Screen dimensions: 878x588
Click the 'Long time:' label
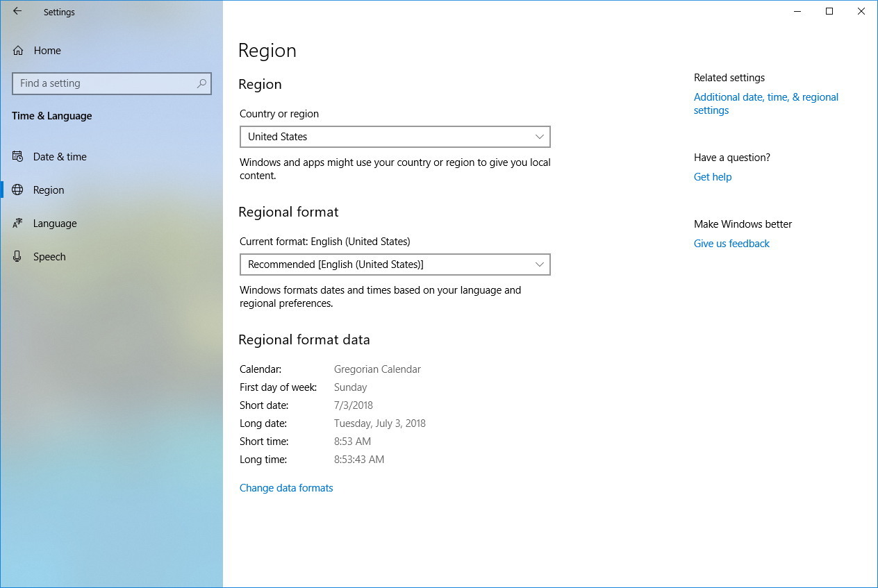(x=263, y=460)
